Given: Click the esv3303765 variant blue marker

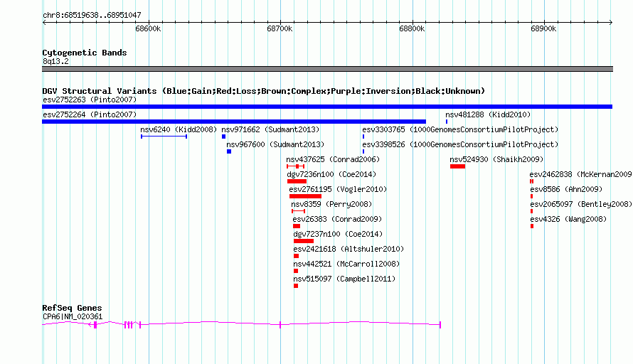Looking at the screenshot, I should [363, 136].
